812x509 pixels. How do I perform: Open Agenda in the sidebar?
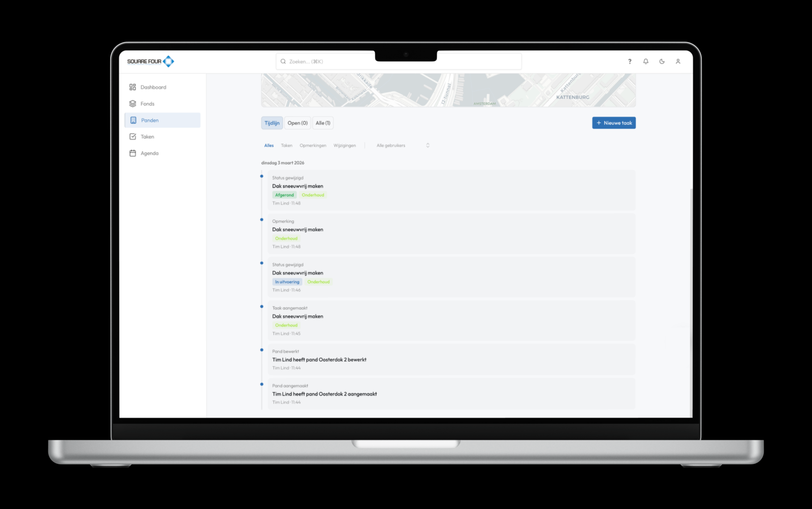(162, 153)
